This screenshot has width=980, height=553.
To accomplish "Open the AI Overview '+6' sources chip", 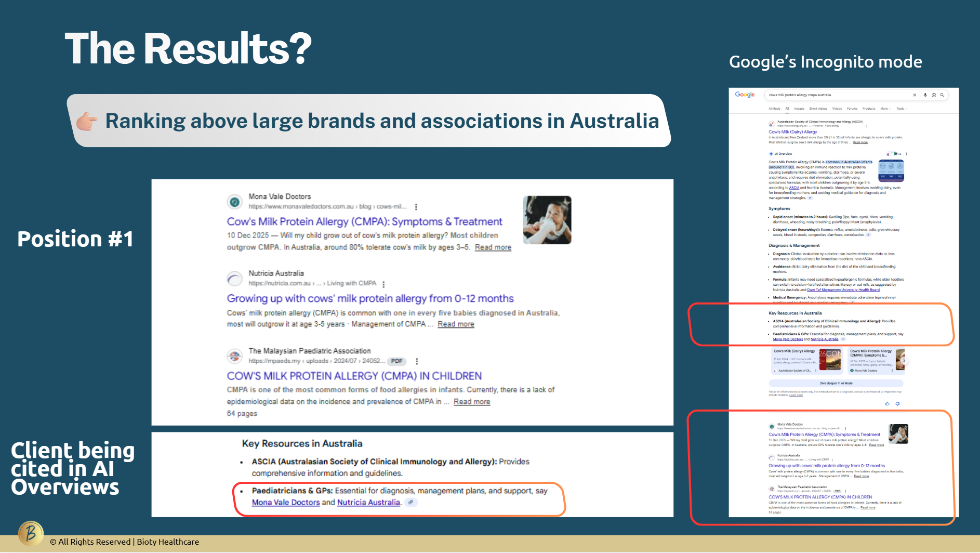I will [x=894, y=154].
